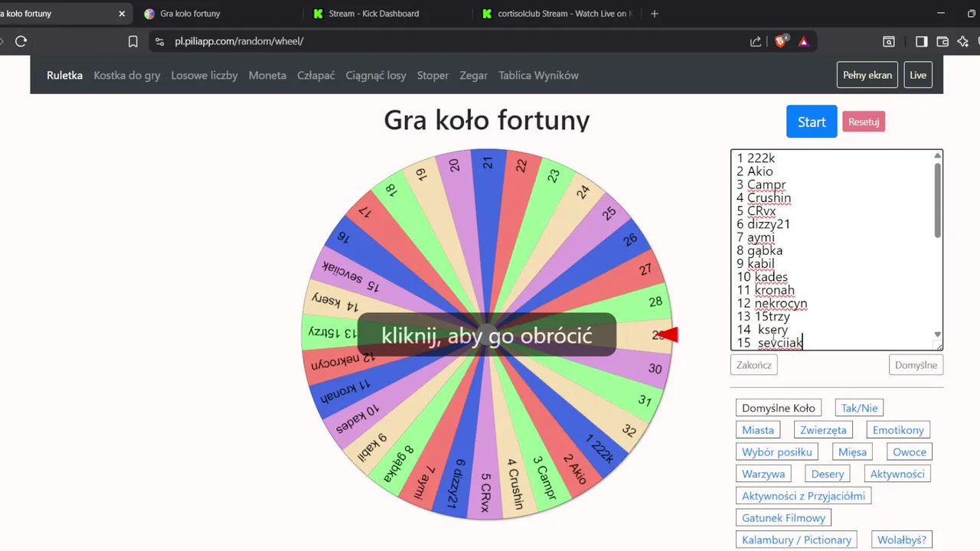Open Leo AI sparkle icon
This screenshot has height=551, width=980.
963,41
